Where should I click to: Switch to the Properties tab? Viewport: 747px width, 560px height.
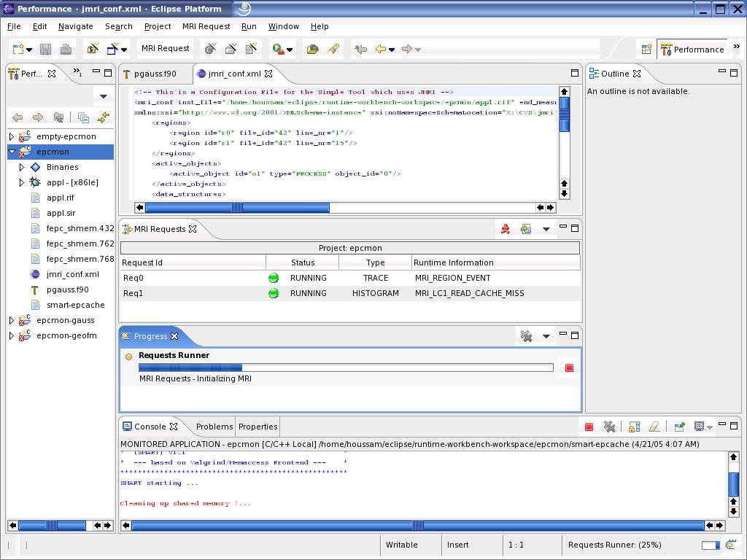tap(258, 427)
